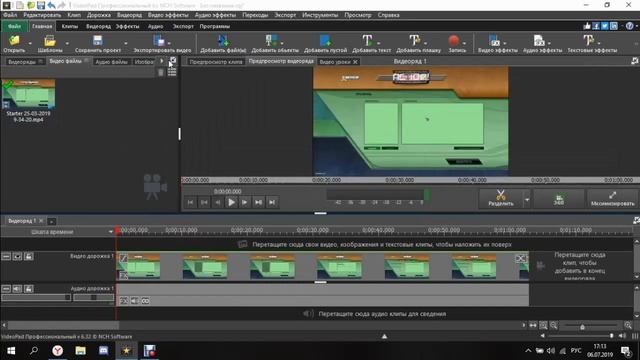Click the clip transition icon at clip end
The width and height of the screenshot is (640, 360).
[520, 258]
